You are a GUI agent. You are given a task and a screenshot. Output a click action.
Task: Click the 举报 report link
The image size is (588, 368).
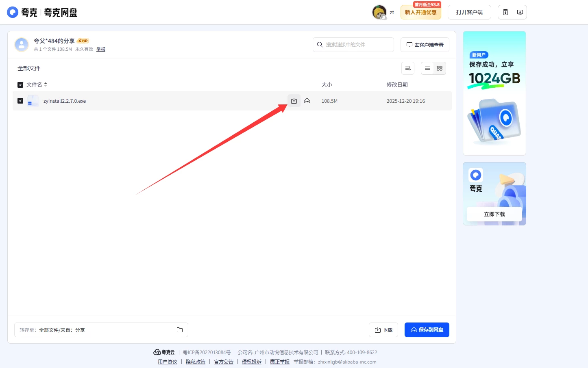[x=101, y=49]
